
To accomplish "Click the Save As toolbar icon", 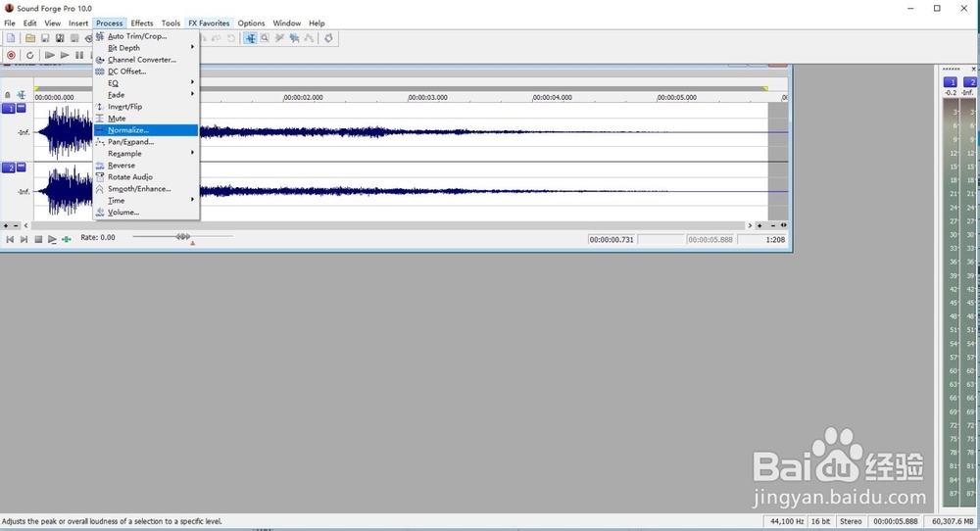I will pyautogui.click(x=60, y=39).
